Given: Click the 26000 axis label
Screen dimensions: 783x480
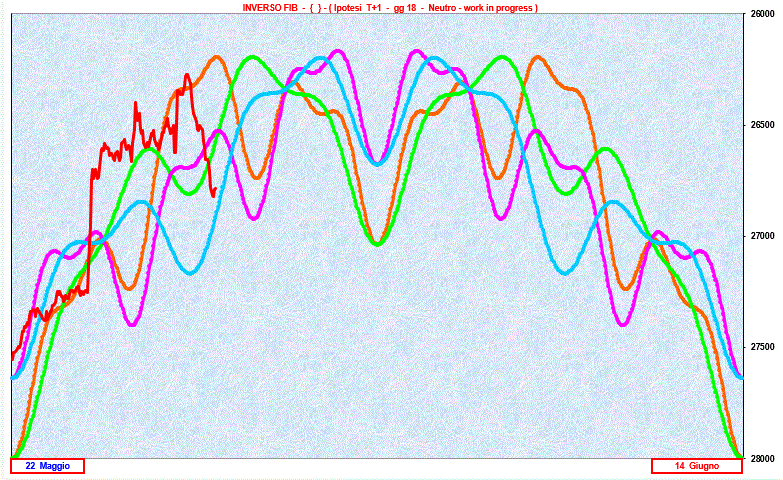Looking at the screenshot, I should 763,14.
